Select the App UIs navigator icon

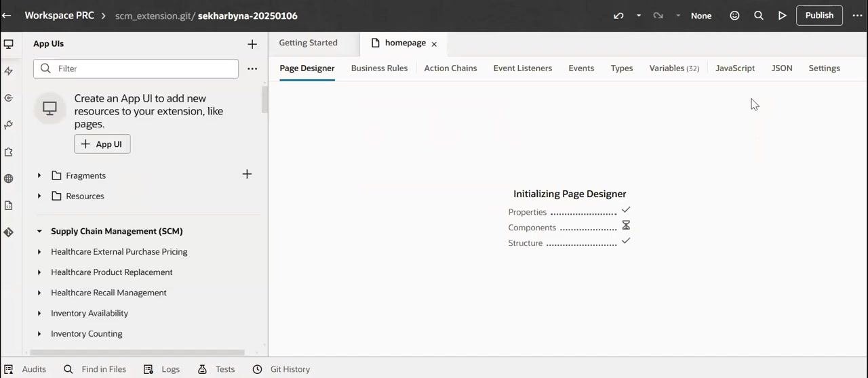9,44
